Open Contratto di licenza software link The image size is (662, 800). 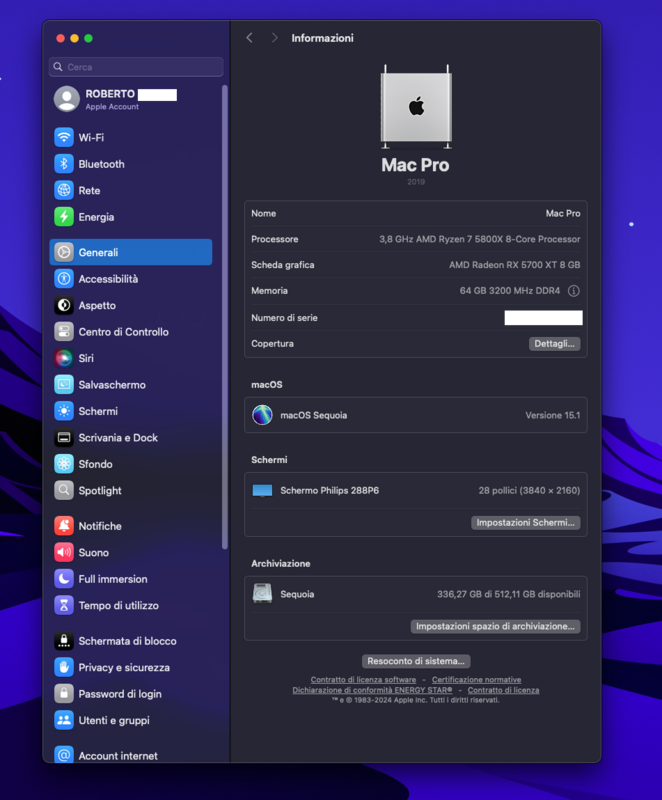pyautogui.click(x=363, y=680)
